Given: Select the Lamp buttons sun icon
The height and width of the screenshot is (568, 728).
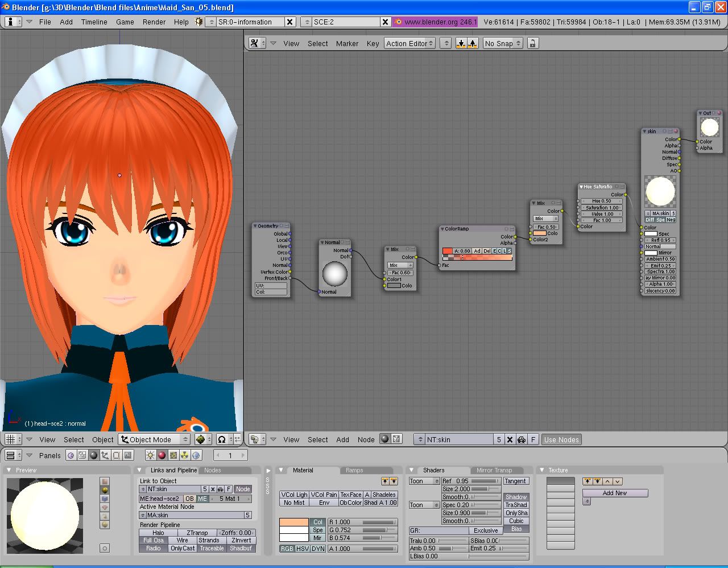Looking at the screenshot, I should click(150, 455).
